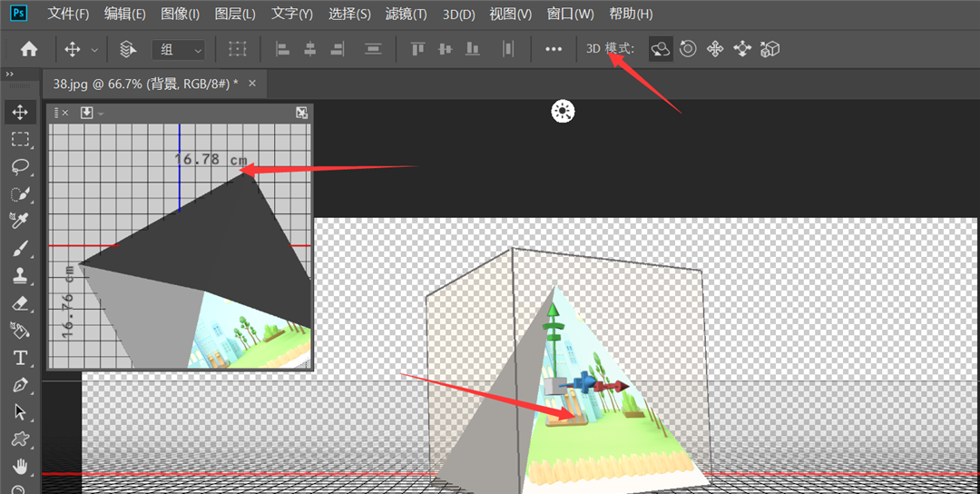The width and height of the screenshot is (980, 494).
Task: Switch to the Horizontal Type tool
Action: pos(20,358)
